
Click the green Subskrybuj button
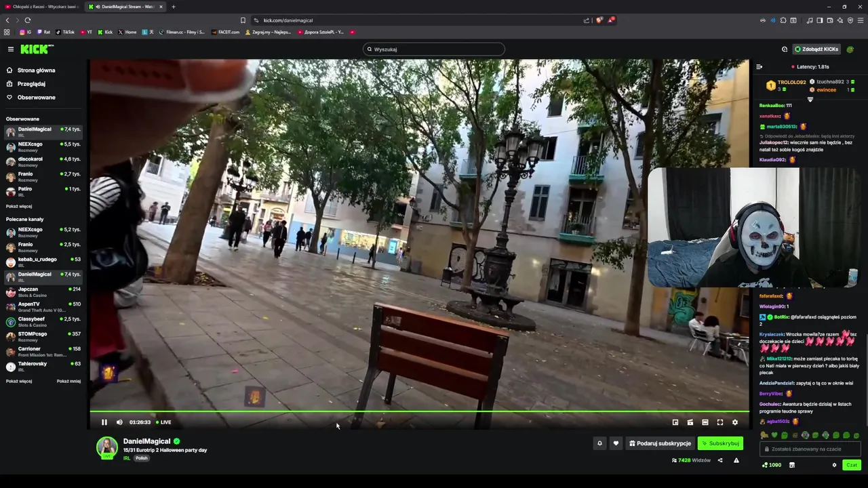pyautogui.click(x=720, y=443)
